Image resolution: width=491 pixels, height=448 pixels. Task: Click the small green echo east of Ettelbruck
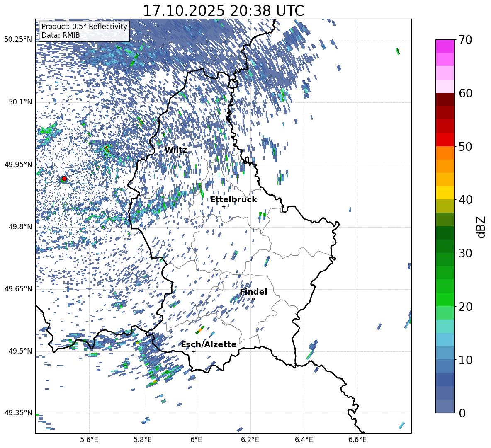(262, 214)
